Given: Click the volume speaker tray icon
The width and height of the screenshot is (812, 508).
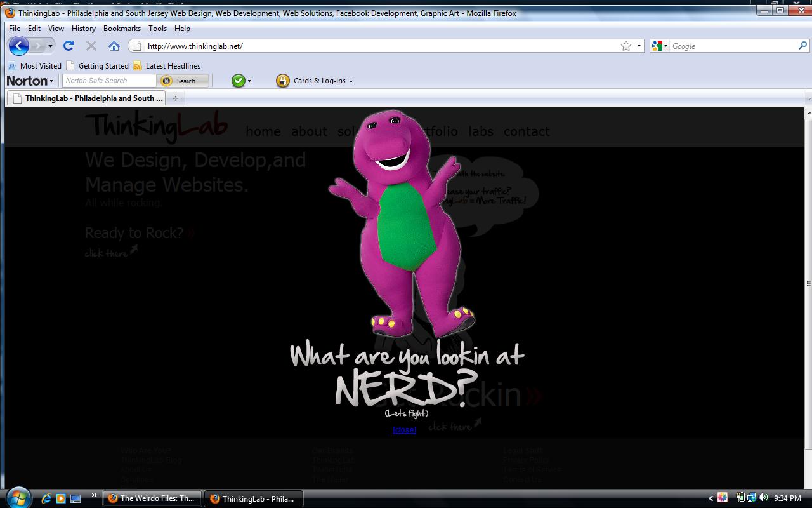Looking at the screenshot, I should coord(763,498).
